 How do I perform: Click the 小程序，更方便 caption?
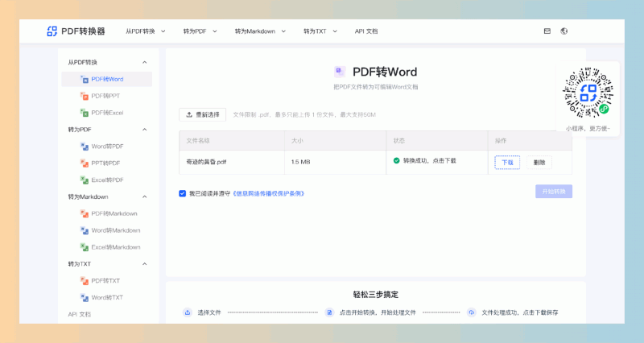588,129
